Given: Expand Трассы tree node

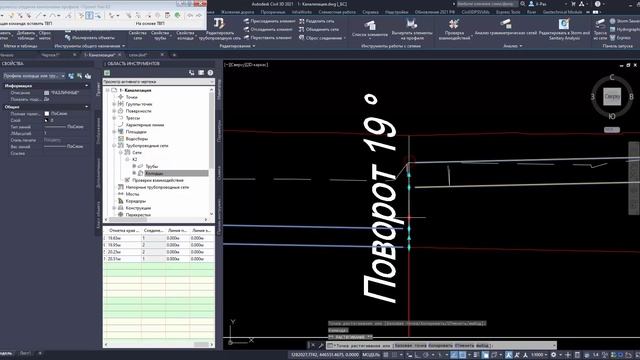Looking at the screenshot, I should (114, 118).
